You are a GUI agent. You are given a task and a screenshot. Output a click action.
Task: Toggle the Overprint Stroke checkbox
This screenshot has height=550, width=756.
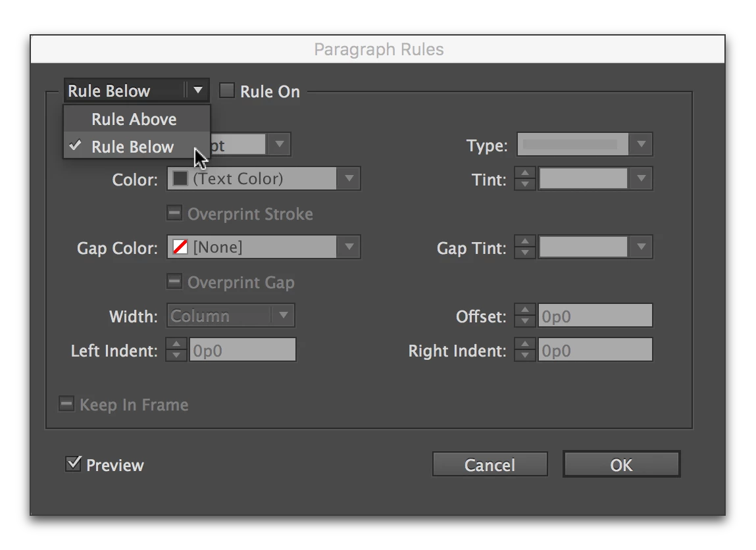point(174,213)
